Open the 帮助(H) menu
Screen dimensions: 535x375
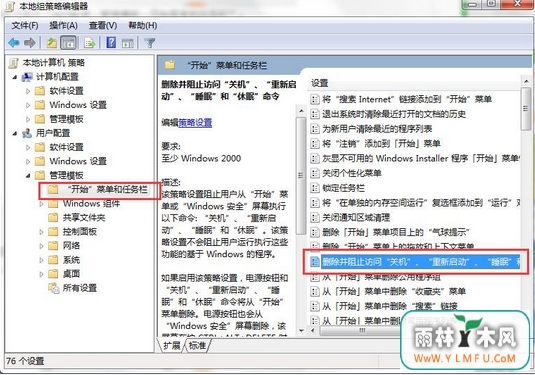click(143, 26)
